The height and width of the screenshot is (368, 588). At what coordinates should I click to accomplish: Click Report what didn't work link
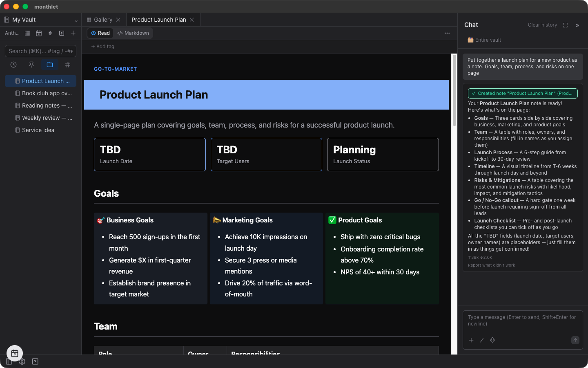point(491,265)
